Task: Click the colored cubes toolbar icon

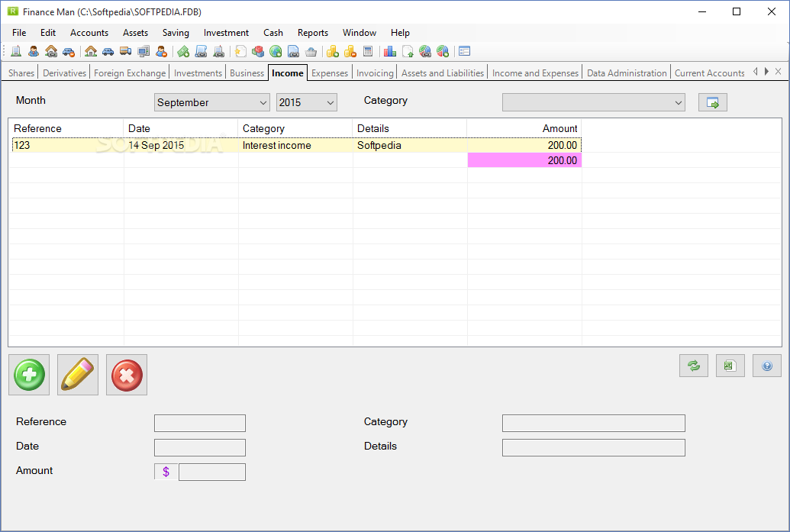Action: [x=258, y=51]
